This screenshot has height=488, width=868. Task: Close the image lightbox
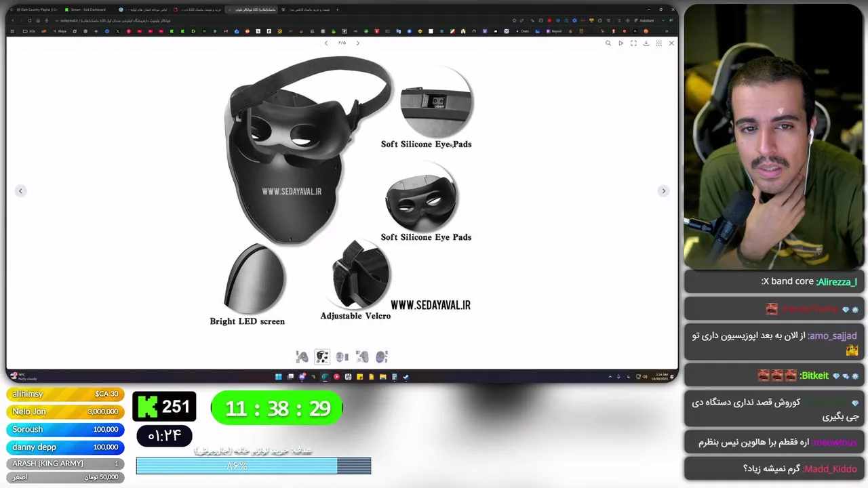click(x=671, y=43)
